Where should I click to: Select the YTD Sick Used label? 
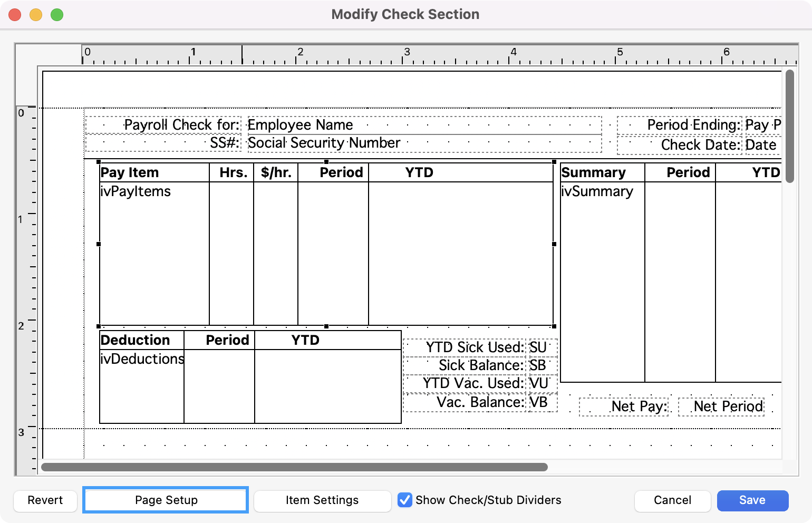pos(465,347)
